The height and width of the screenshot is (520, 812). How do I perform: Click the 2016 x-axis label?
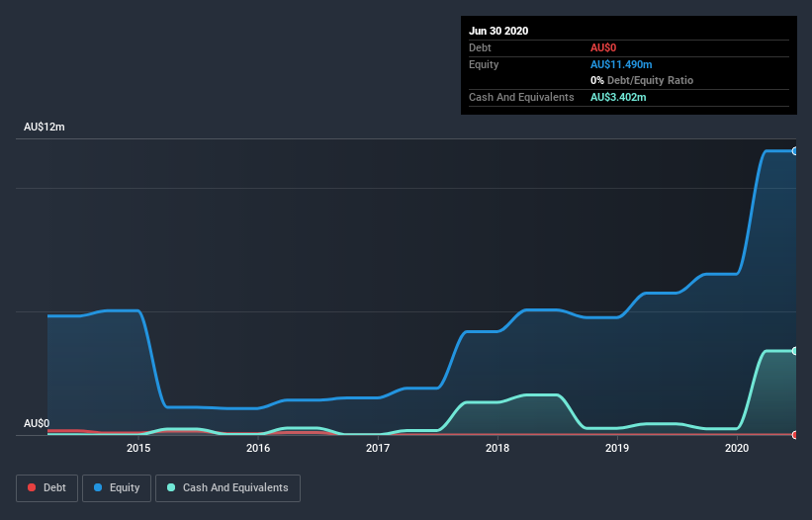click(x=258, y=448)
